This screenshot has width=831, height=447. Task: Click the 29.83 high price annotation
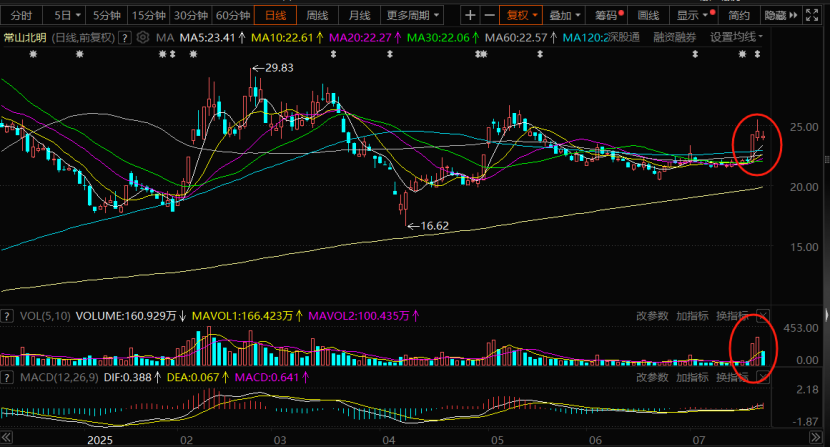(x=279, y=68)
